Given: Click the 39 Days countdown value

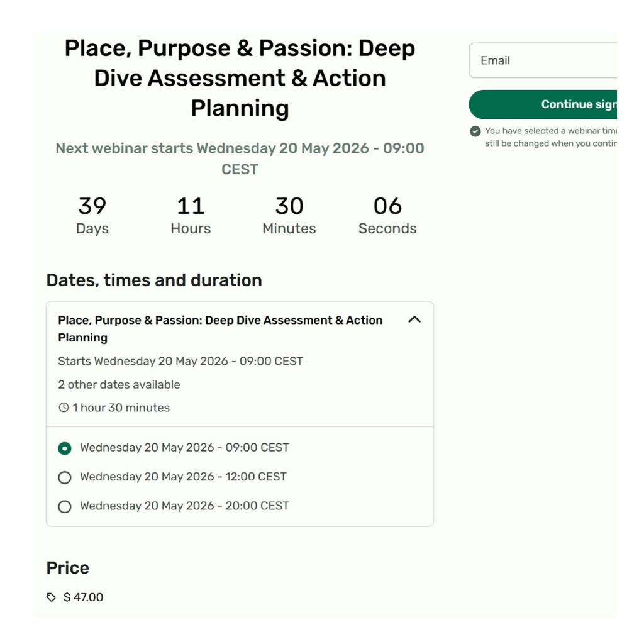Looking at the screenshot, I should point(92,206).
